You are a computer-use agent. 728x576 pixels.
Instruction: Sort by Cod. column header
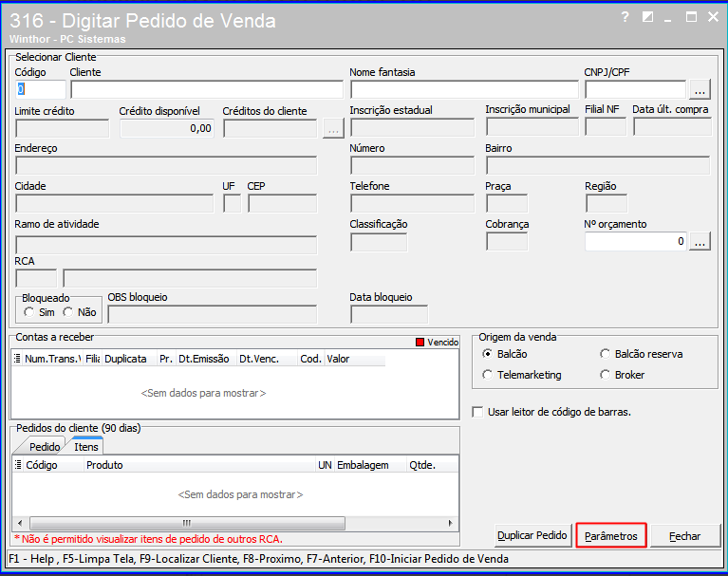310,359
